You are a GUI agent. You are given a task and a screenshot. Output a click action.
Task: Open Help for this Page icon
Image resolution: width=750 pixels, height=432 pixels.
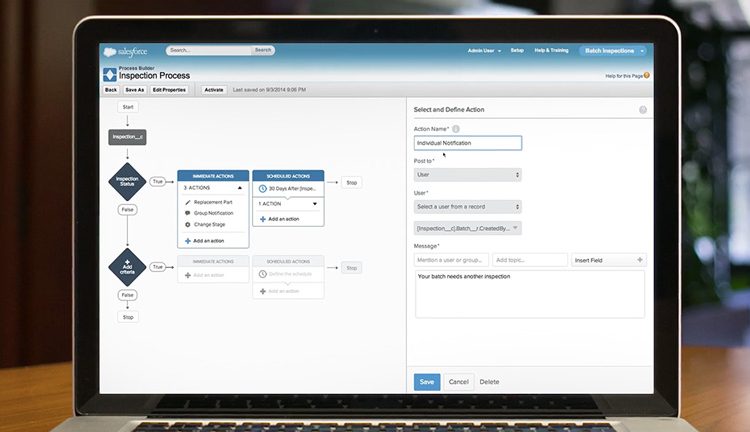pos(647,76)
